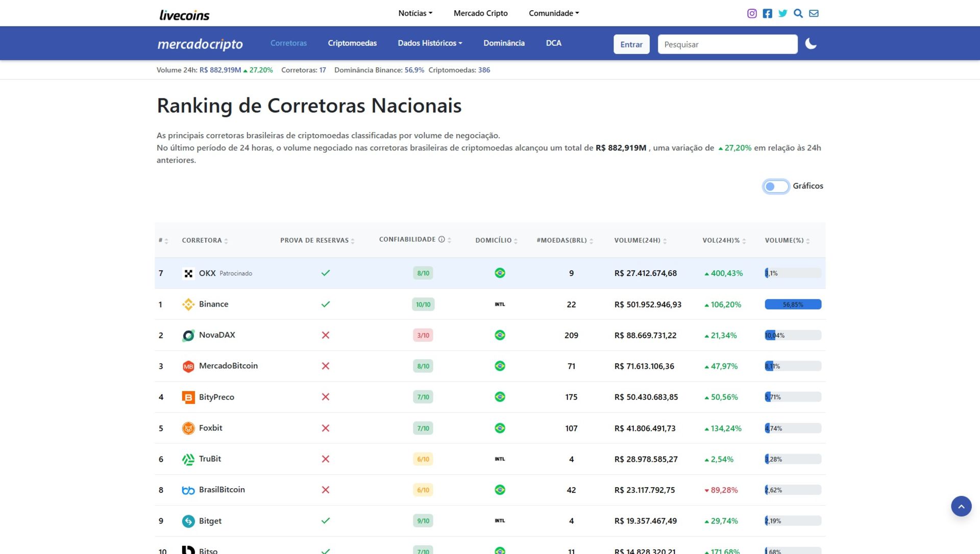Click the Pesquisar search field
Image resolution: width=980 pixels, height=554 pixels.
(x=727, y=44)
